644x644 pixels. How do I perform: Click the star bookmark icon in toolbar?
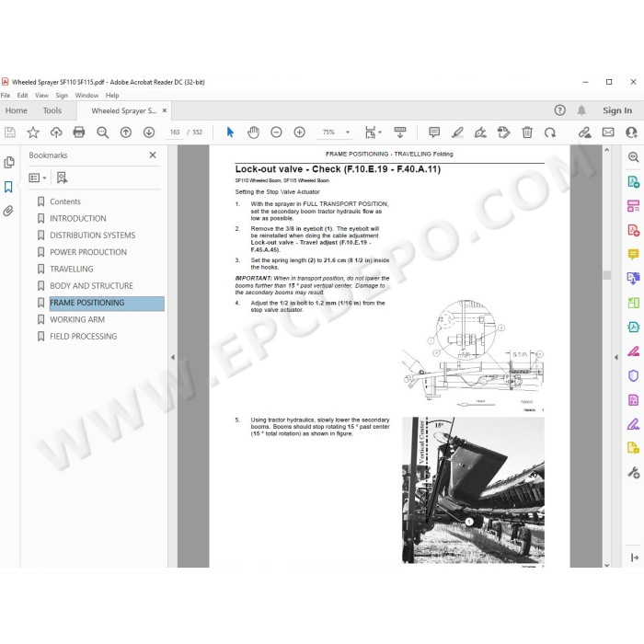[x=33, y=132]
